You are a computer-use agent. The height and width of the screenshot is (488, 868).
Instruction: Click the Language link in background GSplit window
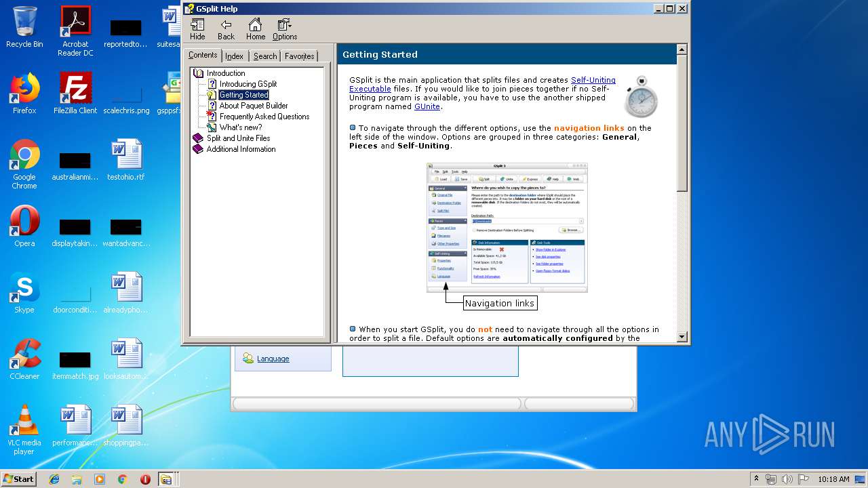point(273,359)
